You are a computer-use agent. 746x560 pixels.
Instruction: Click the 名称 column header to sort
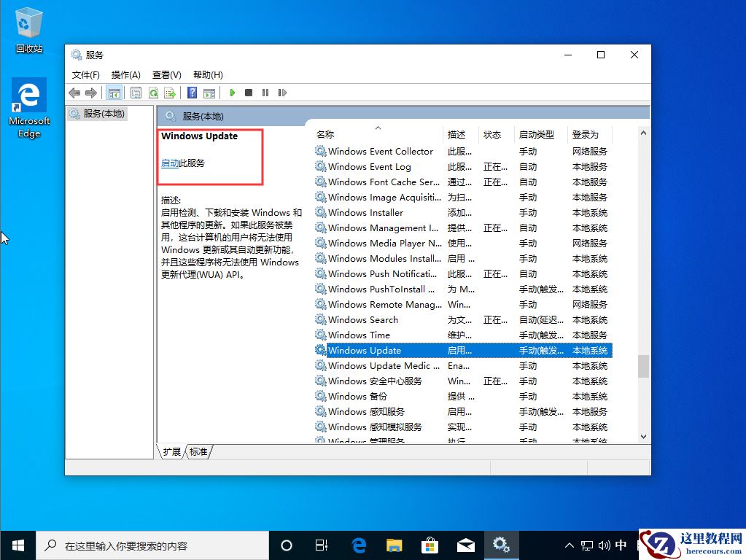coord(325,133)
